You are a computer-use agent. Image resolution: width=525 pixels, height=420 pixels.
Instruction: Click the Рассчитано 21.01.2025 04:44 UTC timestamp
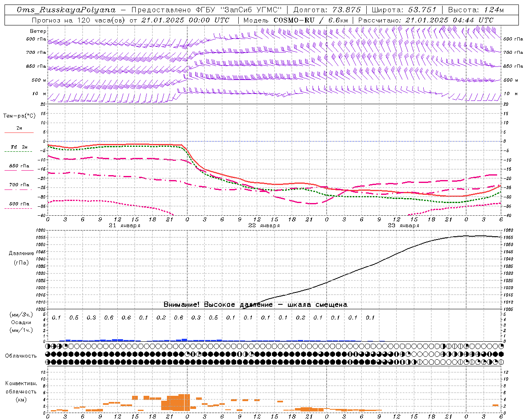[426, 20]
